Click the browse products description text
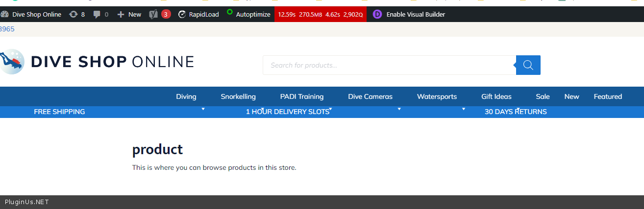The image size is (644, 209). click(214, 167)
